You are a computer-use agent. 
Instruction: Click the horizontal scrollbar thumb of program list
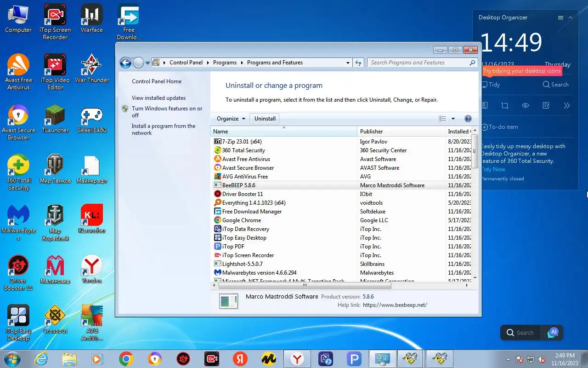304,285
